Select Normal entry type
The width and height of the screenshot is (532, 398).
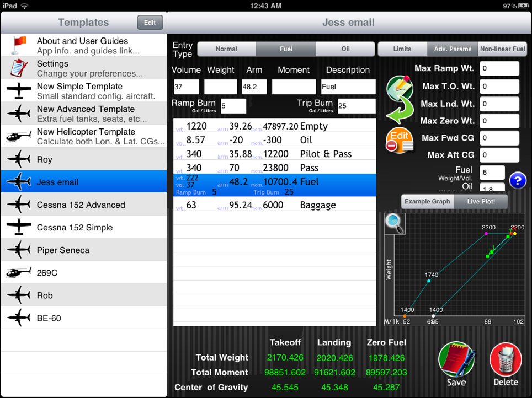click(x=226, y=49)
